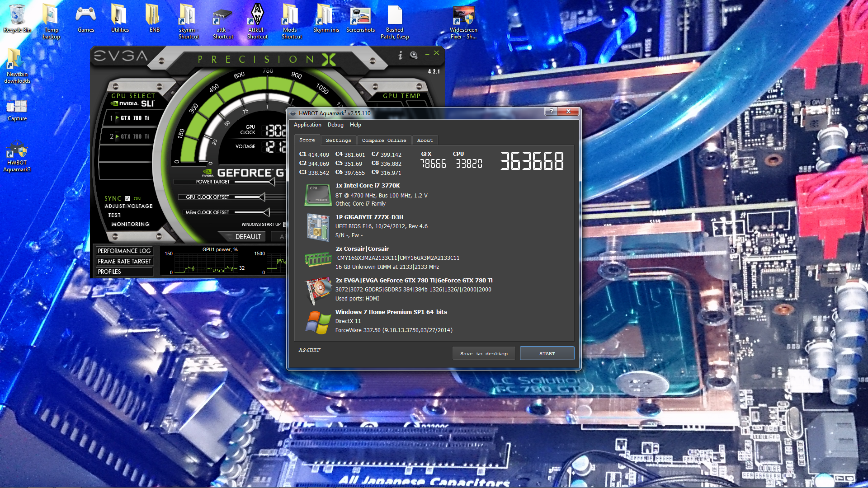This screenshot has height=488, width=868.
Task: Click the info icon in EVGA Precision X
Action: 401,55
